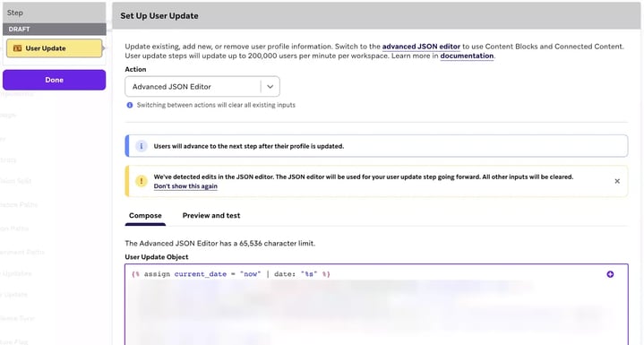Screen dimensions: 644x345
Task: Click the DRAFT status label
Action: (20, 30)
